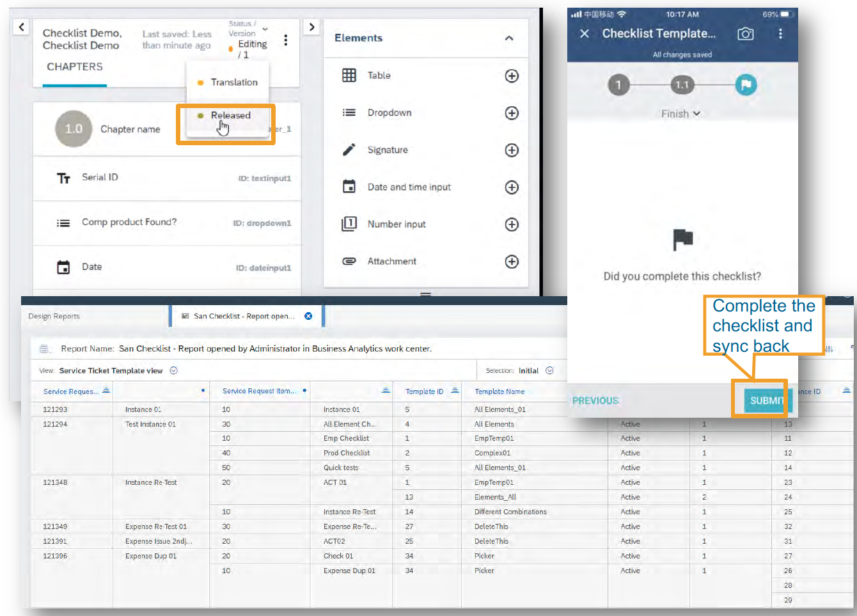
Task: Choose the Translation menu entry
Action: 235,82
